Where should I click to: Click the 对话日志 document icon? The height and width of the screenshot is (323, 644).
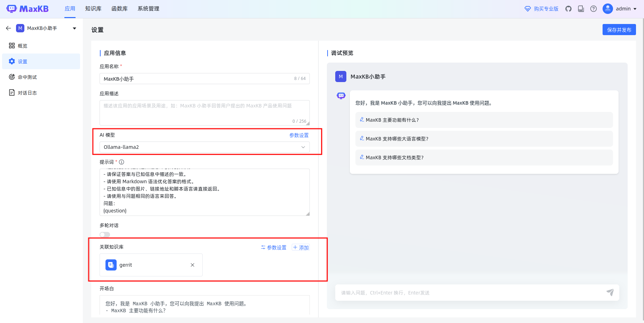coord(12,92)
